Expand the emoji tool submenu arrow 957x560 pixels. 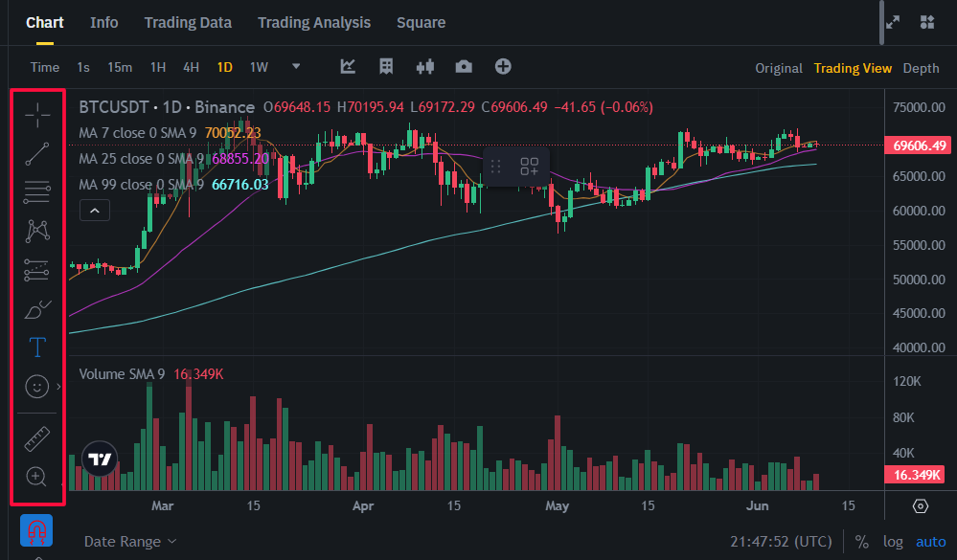(x=58, y=386)
